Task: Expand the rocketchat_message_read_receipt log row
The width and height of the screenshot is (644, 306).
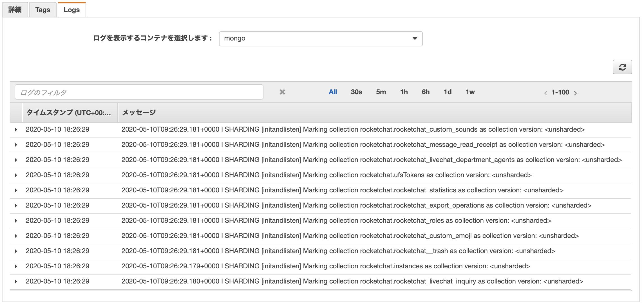Action: (16, 145)
